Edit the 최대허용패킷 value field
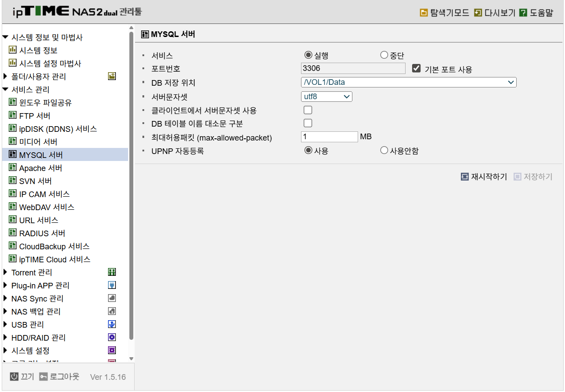The image size is (565, 392). click(x=329, y=136)
